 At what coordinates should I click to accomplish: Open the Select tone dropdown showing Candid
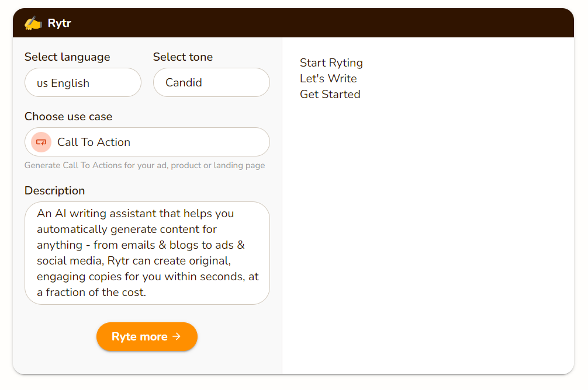(212, 82)
